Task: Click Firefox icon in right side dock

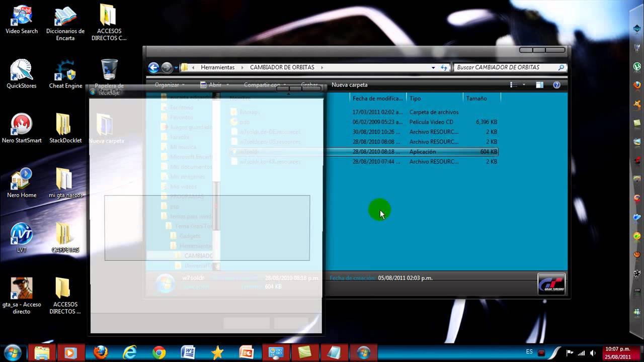Action: (x=637, y=85)
